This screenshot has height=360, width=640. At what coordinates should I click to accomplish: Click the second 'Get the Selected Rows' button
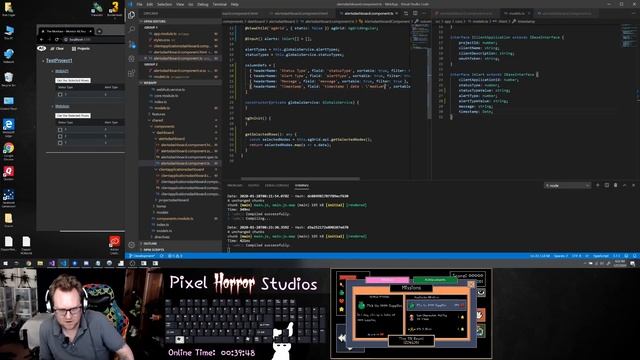pos(73,116)
